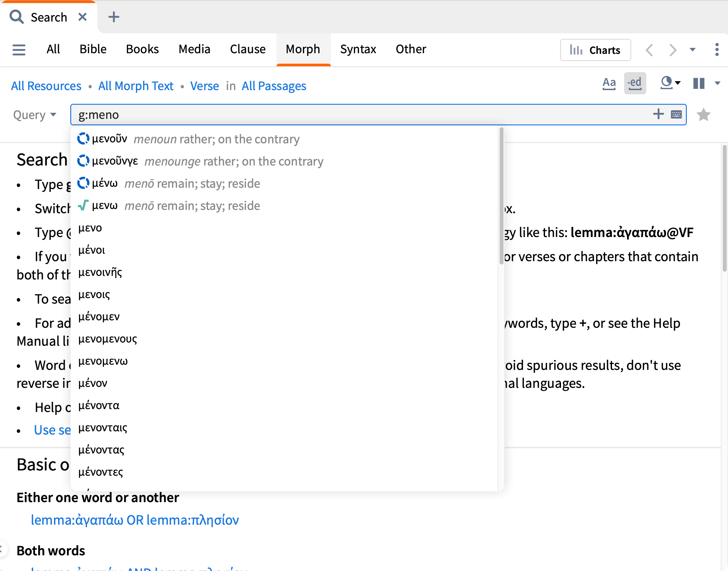This screenshot has height=571, width=728.
Task: Pick the μενομενους suggestion
Action: [x=284, y=339]
